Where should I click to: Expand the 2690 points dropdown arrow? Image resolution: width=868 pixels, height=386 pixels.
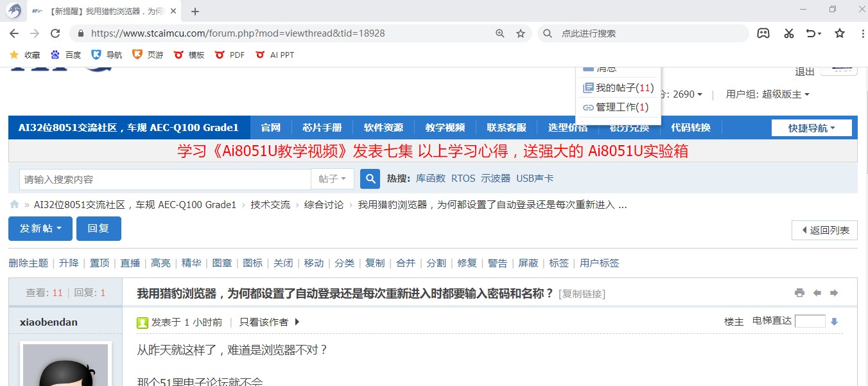[x=700, y=94]
